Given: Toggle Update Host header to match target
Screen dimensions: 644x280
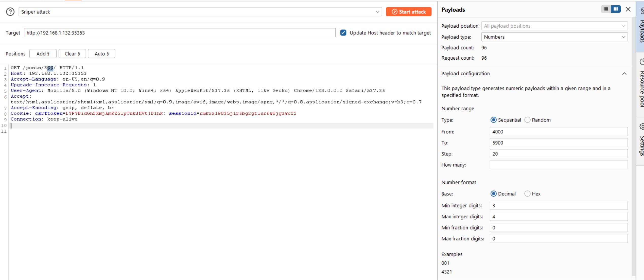Looking at the screenshot, I should pos(343,33).
